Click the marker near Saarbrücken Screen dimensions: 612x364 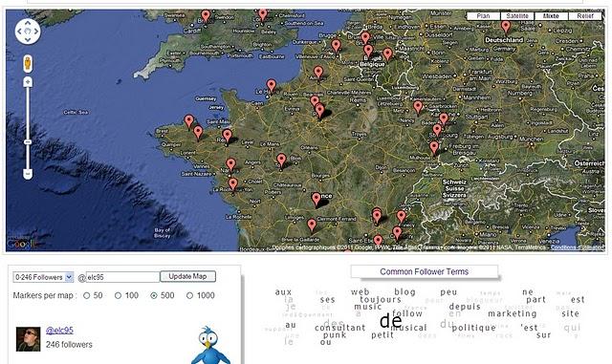pyautogui.click(x=418, y=107)
